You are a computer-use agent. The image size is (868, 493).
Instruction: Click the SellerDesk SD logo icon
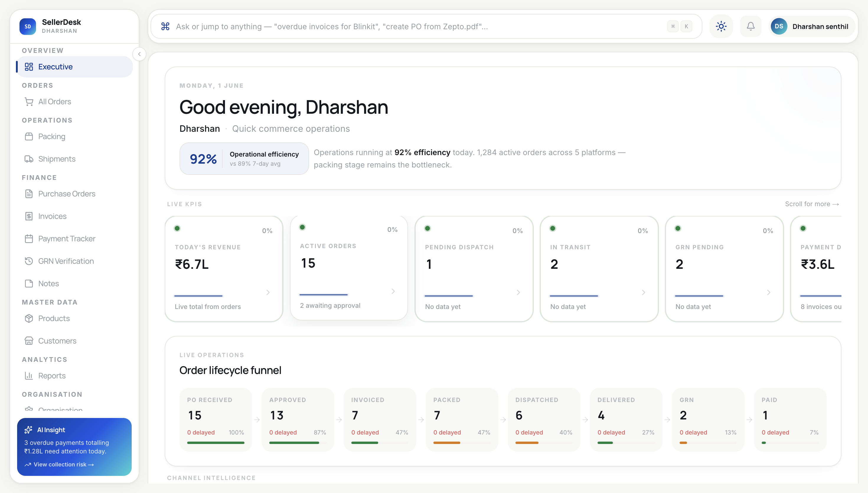click(x=28, y=26)
